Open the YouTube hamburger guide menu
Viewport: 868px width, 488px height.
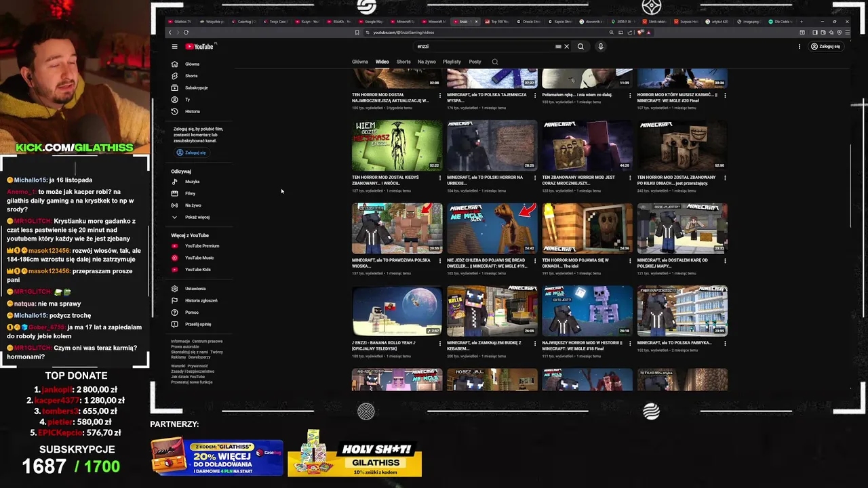click(174, 47)
